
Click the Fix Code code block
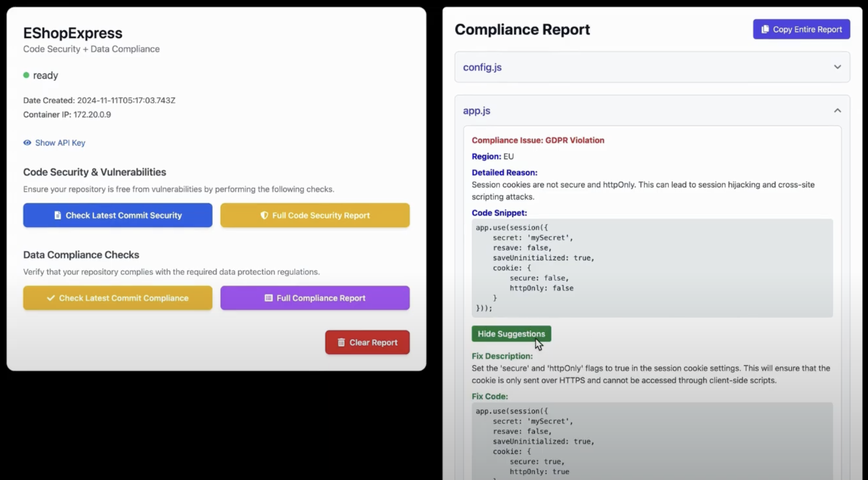[x=652, y=441]
